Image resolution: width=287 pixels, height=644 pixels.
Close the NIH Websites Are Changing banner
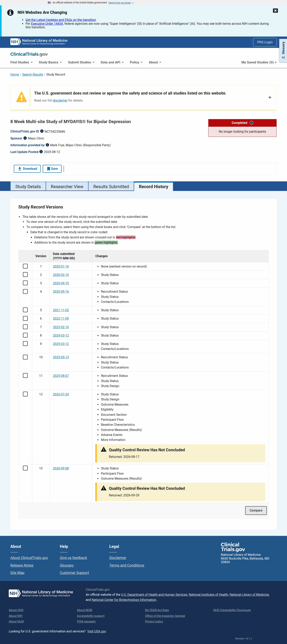(x=275, y=11)
